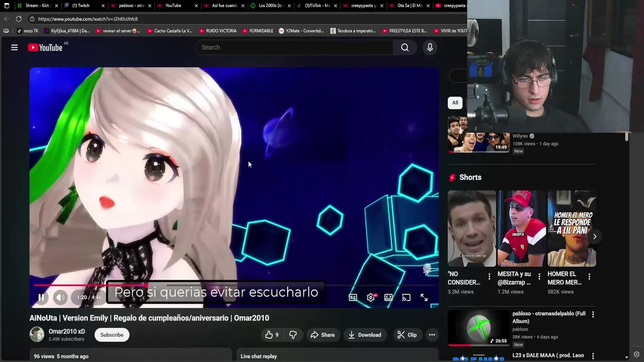Open the 'revivan el server' bookmark
Image resolution: width=644 pixels, height=362 pixels.
(x=118, y=31)
